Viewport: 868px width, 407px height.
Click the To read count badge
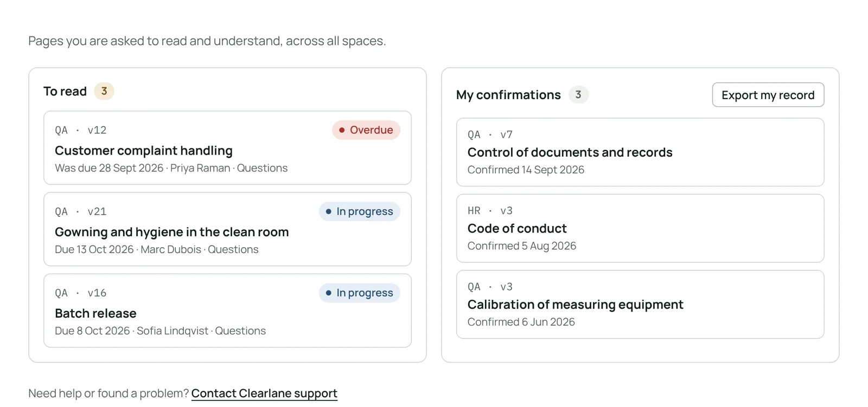(104, 91)
